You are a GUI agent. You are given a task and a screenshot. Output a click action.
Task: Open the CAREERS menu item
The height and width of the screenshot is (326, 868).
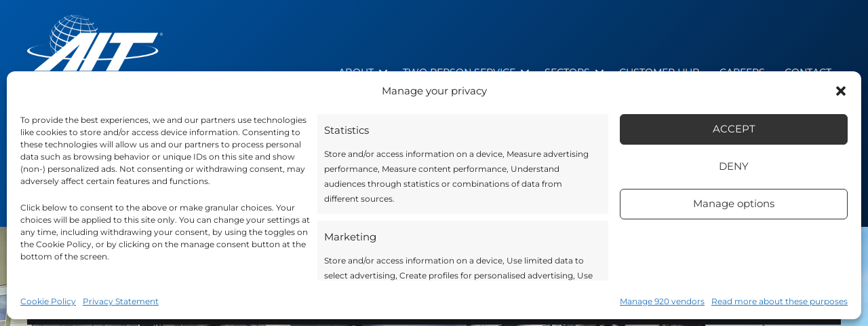pos(742,71)
